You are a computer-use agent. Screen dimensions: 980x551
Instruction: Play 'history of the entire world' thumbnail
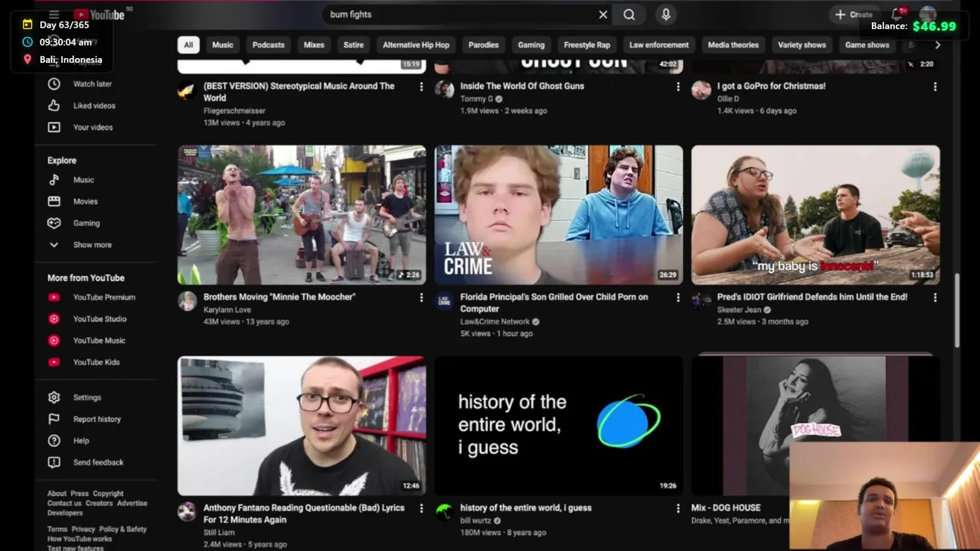pos(559,425)
